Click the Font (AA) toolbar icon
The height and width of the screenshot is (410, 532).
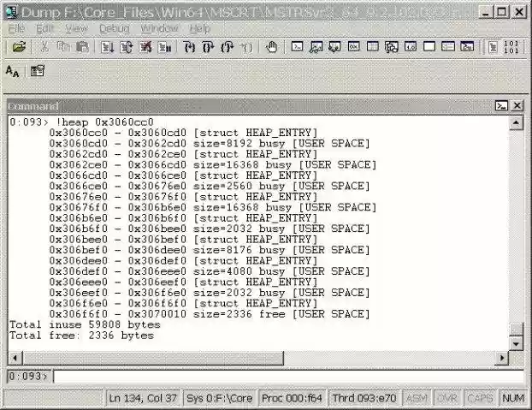pos(13,71)
